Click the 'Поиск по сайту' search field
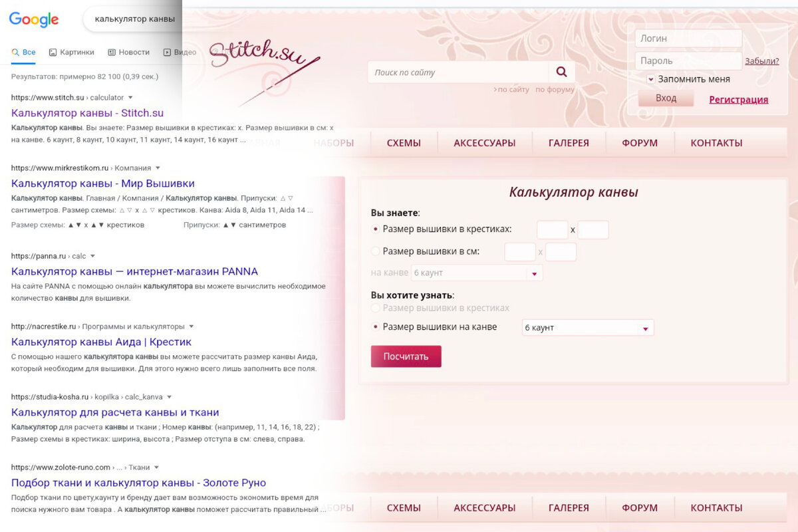The height and width of the screenshot is (532, 798). (x=458, y=72)
